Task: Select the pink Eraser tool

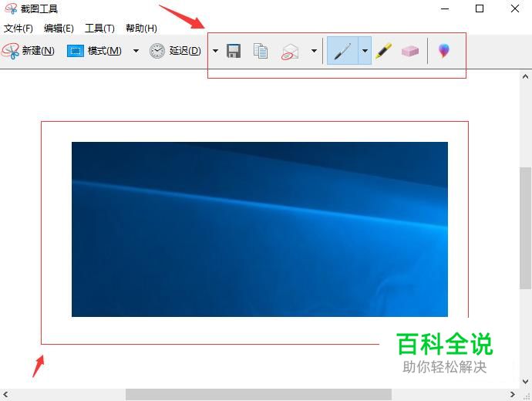Action: point(410,51)
